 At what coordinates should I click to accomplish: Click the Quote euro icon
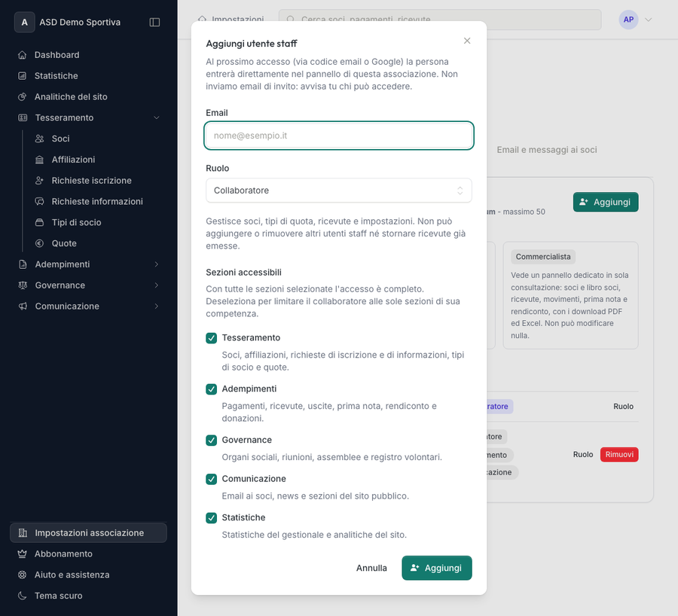click(39, 243)
